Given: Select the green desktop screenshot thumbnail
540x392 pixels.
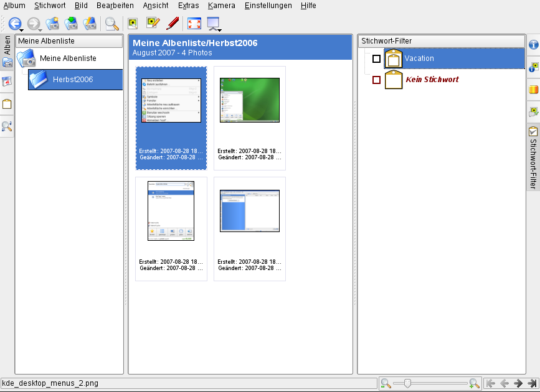Looking at the screenshot, I should [x=250, y=118].
